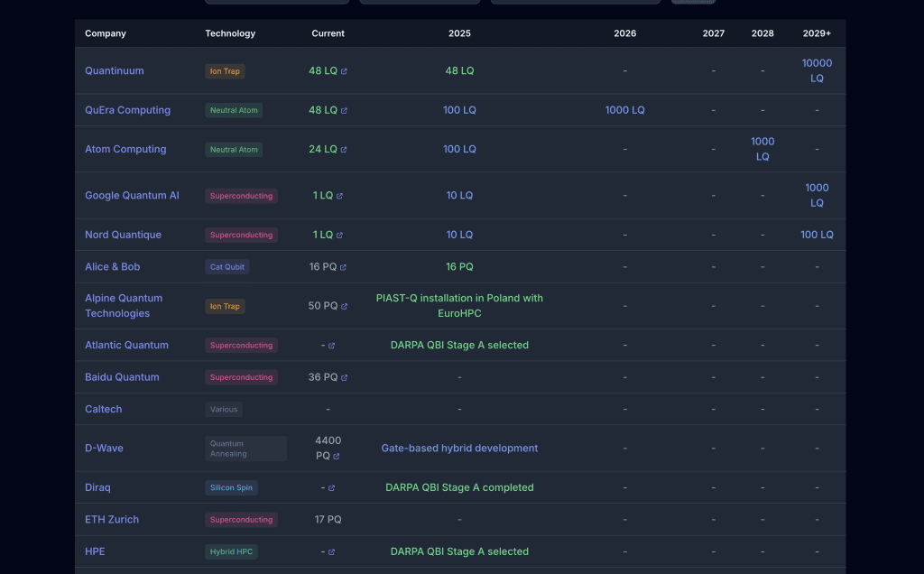
Task: Select the Quantum Annealing technology badge
Action: click(x=245, y=449)
